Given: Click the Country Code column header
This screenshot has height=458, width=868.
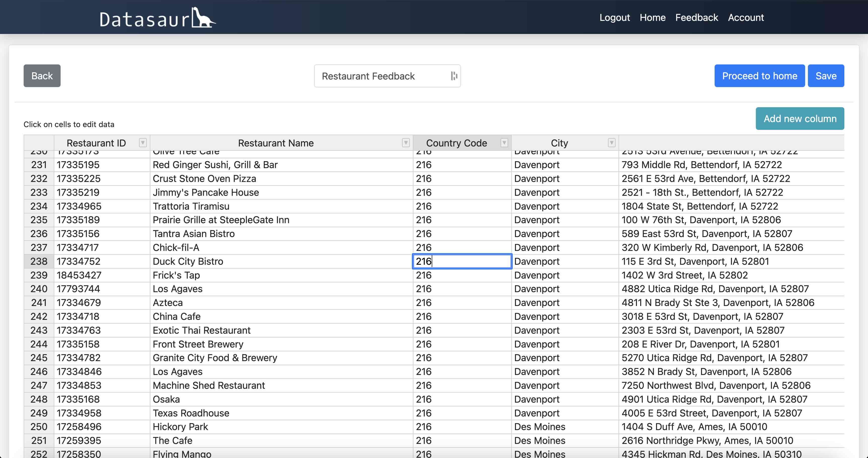Looking at the screenshot, I should coord(456,143).
